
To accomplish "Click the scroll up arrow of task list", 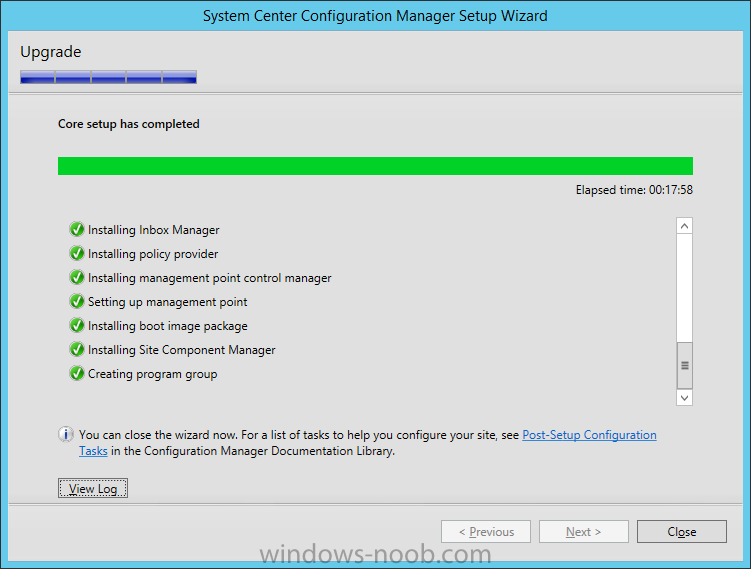I will (x=684, y=226).
